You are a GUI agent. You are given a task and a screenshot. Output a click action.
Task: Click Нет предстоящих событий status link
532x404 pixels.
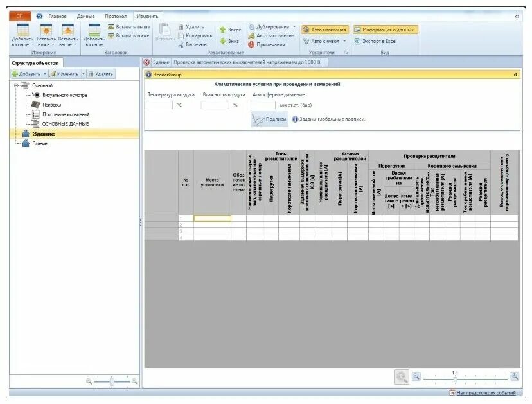coord(486,393)
